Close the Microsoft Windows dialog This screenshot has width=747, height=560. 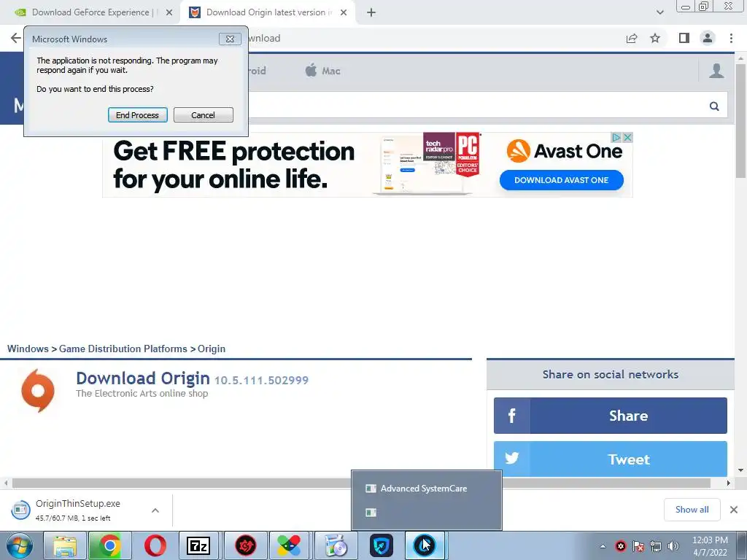tap(230, 39)
